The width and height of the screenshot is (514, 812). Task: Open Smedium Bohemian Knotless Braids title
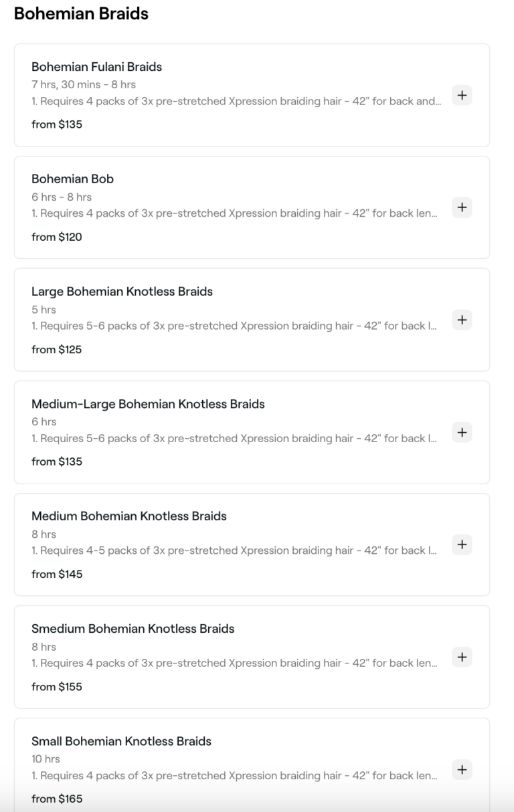pos(133,629)
